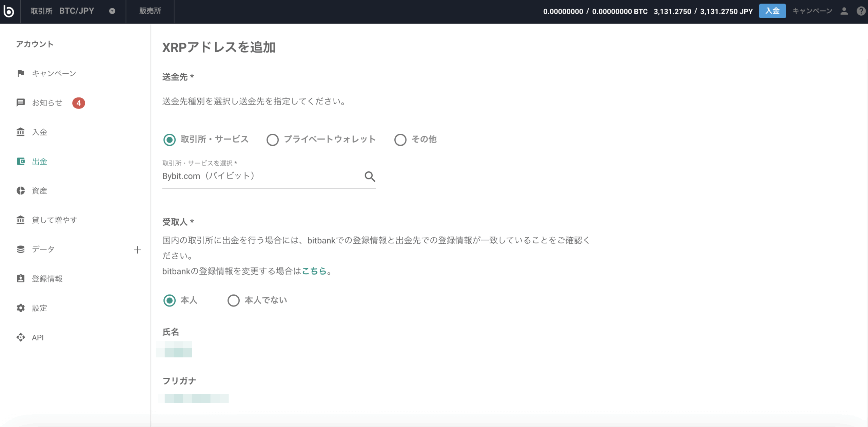Select the 本人 recipient radio button
Screen dimensions: 868x427
point(170,301)
